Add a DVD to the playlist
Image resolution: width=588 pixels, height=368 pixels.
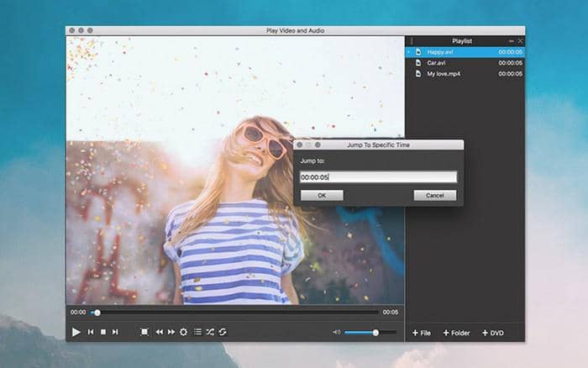[x=493, y=333]
